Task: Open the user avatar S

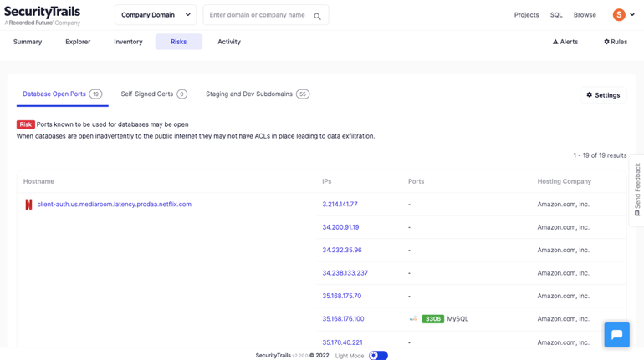Action: click(619, 15)
